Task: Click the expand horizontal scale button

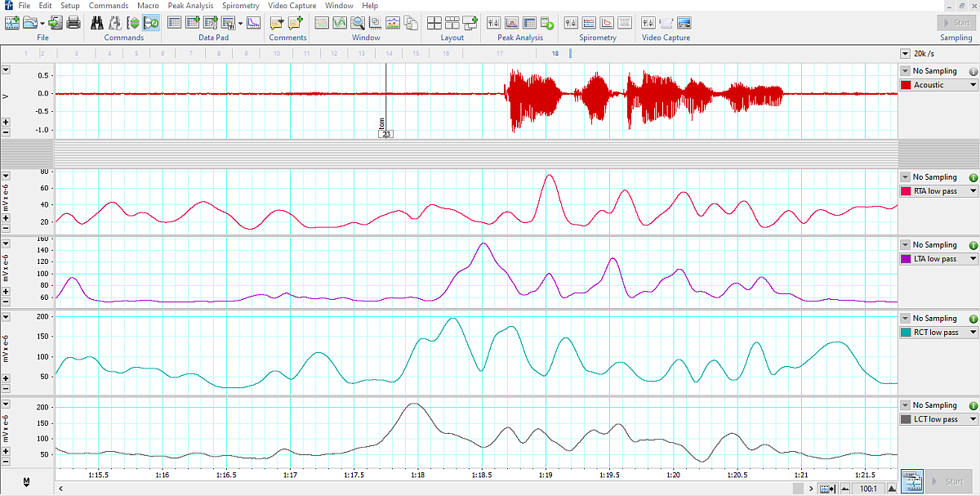Action: 893,489
